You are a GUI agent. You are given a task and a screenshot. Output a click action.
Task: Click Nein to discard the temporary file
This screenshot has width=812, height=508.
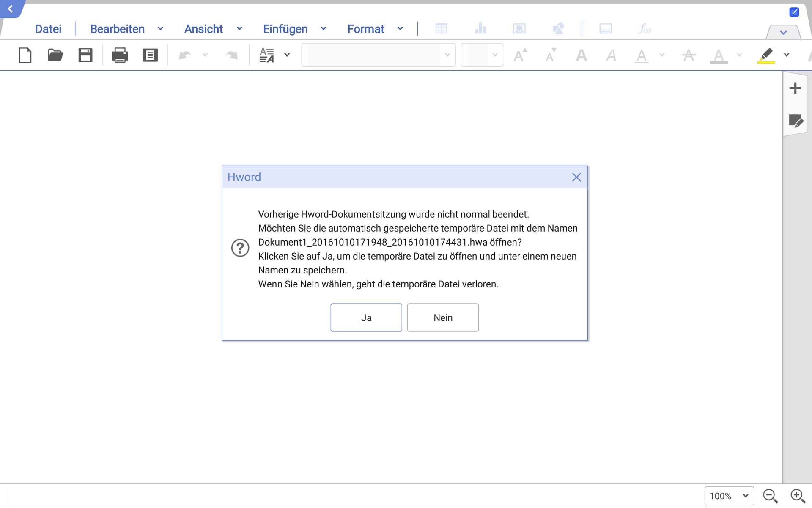[443, 317]
